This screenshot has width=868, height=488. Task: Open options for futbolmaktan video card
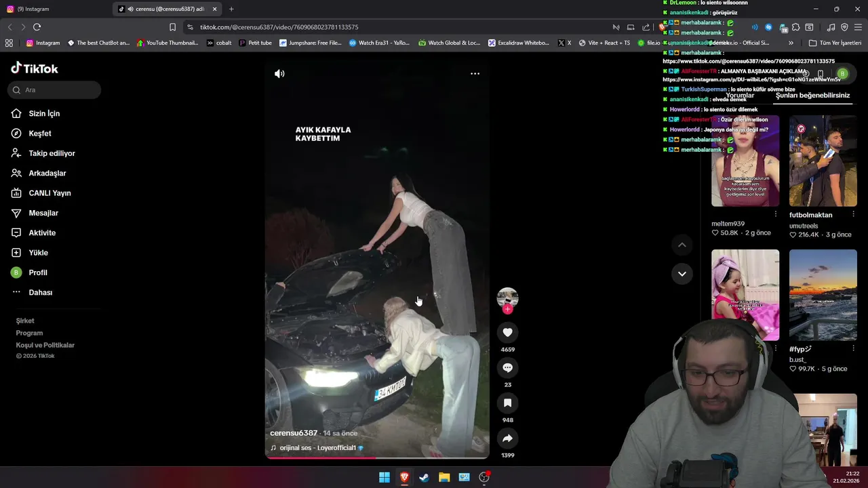[853, 214]
